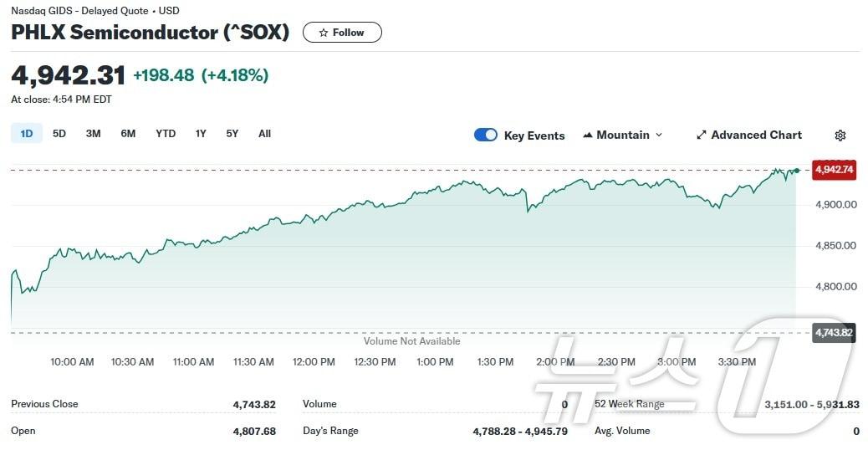The image size is (868, 450).
Task: Follow the PHLX Semiconductor index
Action: click(342, 33)
